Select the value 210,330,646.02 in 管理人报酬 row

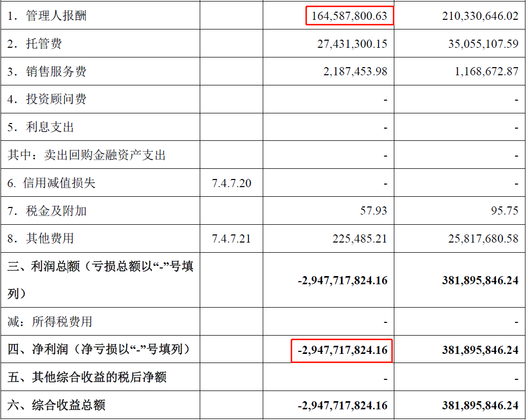click(x=480, y=16)
